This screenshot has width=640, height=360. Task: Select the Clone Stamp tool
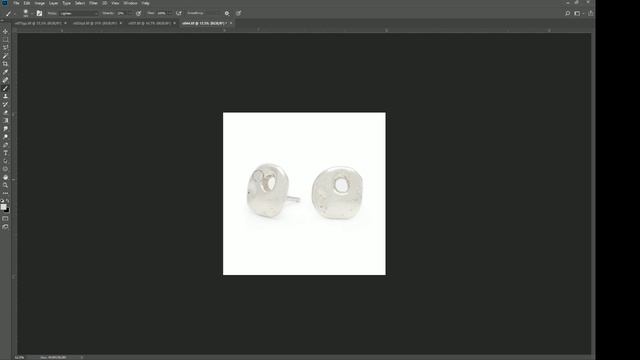pos(5,96)
